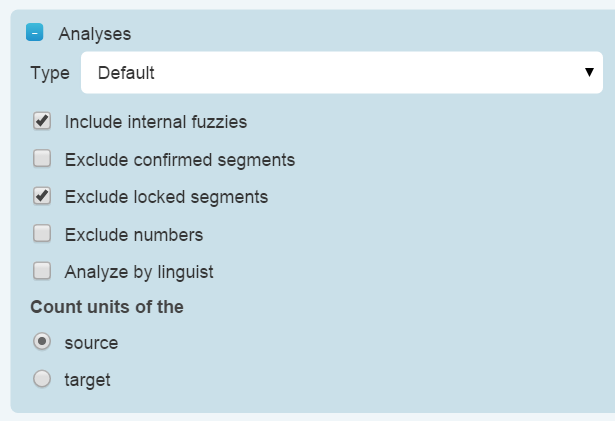
Task: Click the target option label
Action: tap(87, 380)
